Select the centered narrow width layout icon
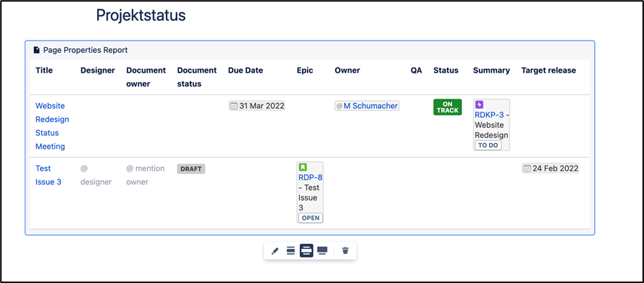Screen dimensions: 644x283 [290, 250]
